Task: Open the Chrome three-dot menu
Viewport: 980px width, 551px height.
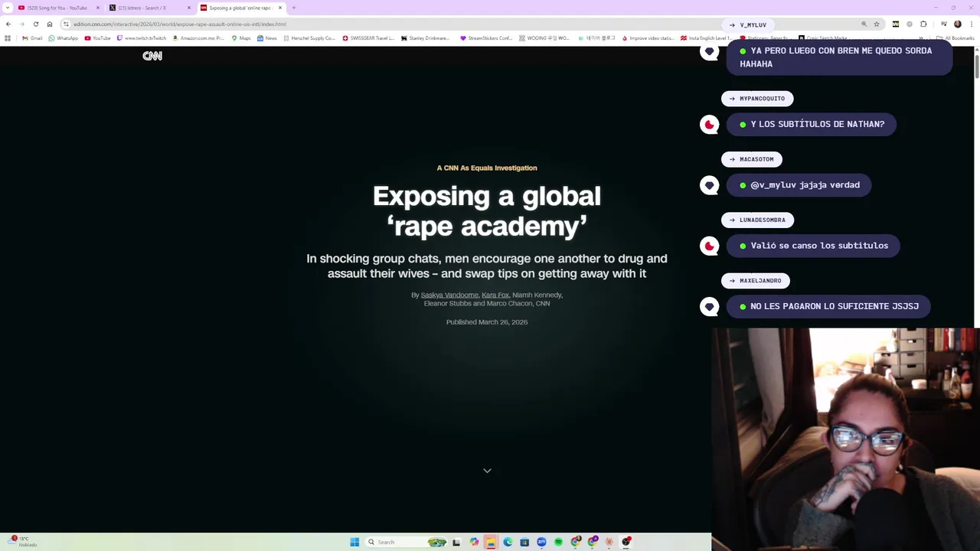Action: 971,24
